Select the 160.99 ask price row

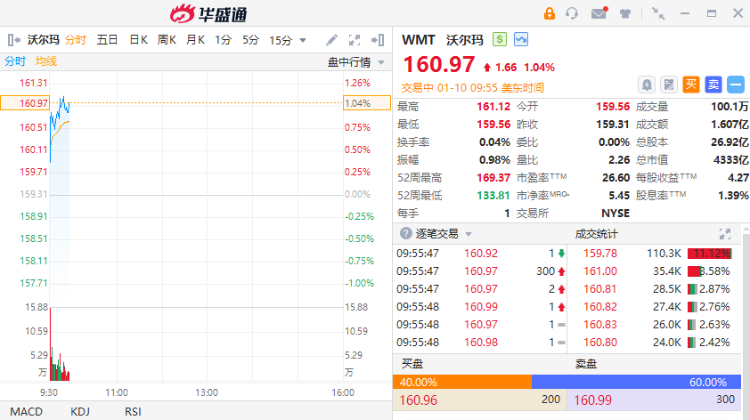[x=658, y=400]
